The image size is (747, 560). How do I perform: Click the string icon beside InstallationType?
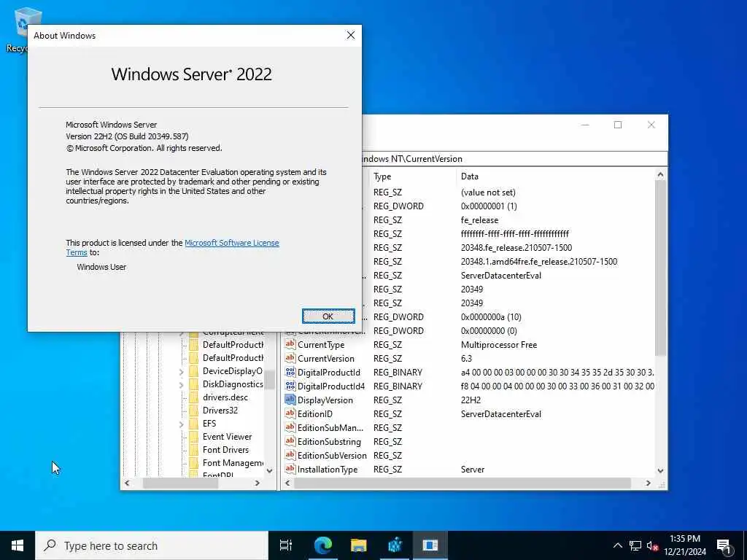click(x=290, y=469)
